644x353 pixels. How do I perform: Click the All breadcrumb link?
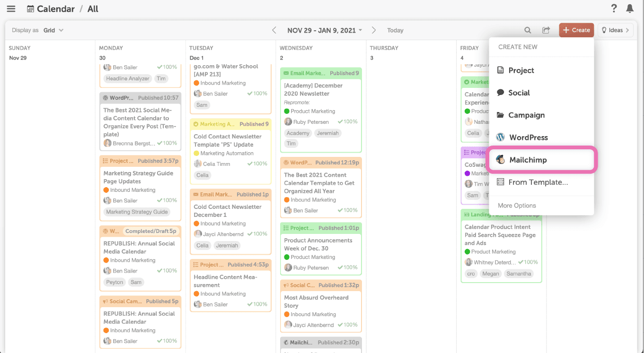click(x=93, y=9)
